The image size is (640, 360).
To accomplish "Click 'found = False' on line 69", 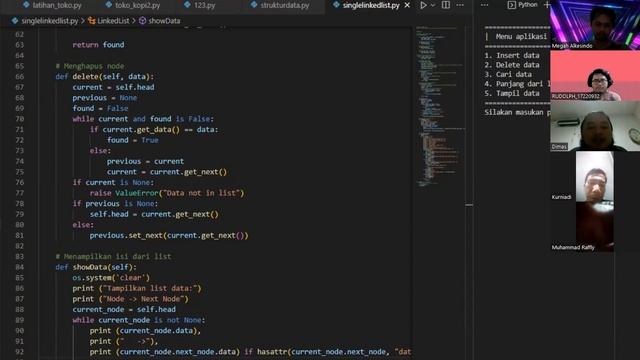I will click(100, 108).
